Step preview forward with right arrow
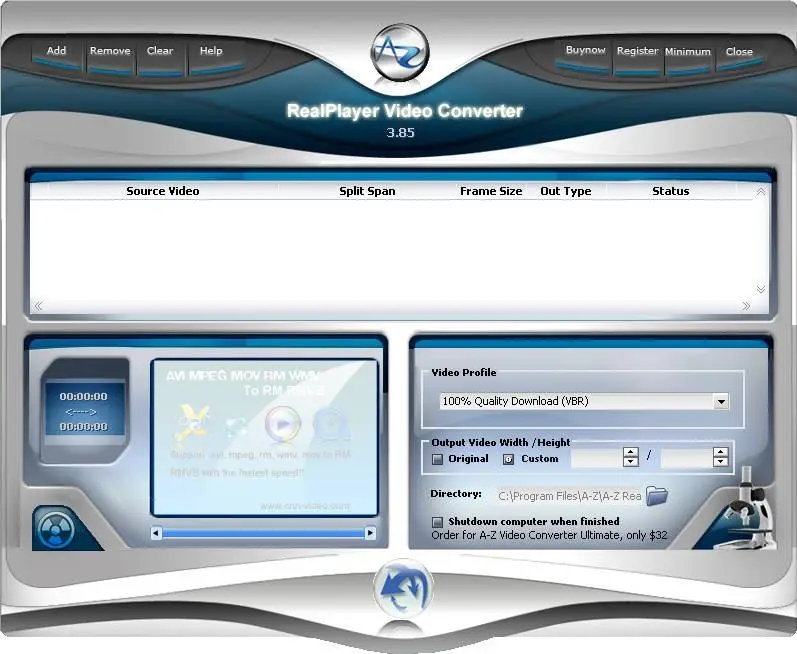Image resolution: width=797 pixels, height=654 pixels. tap(371, 533)
